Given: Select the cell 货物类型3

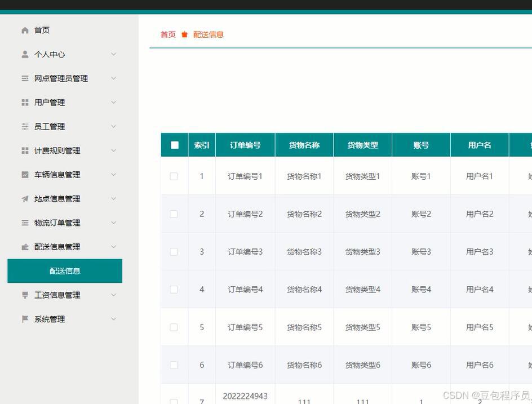Looking at the screenshot, I should (363, 252).
